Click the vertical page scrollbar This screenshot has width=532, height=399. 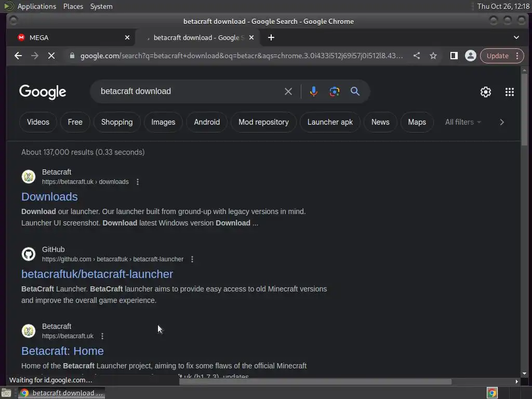[524, 110]
